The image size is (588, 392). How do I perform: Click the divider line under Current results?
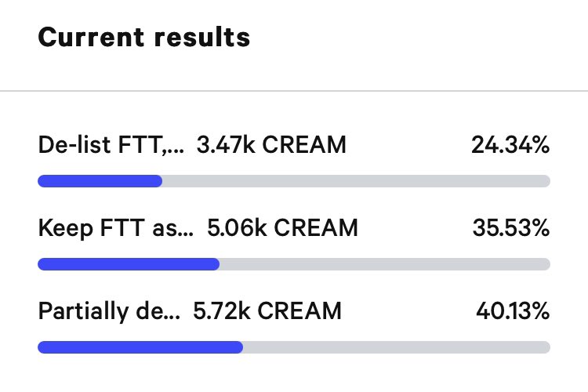[294, 91]
